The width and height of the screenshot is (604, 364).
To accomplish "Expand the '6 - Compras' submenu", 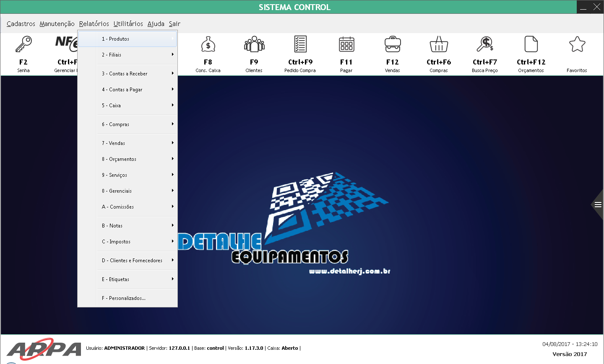I will coord(128,124).
